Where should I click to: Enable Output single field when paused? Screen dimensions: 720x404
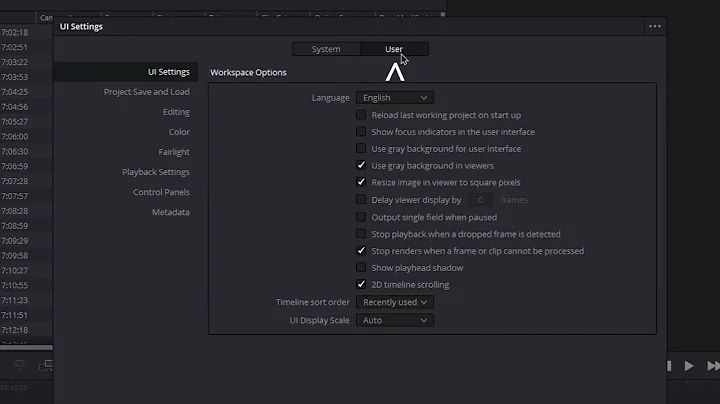(x=361, y=217)
